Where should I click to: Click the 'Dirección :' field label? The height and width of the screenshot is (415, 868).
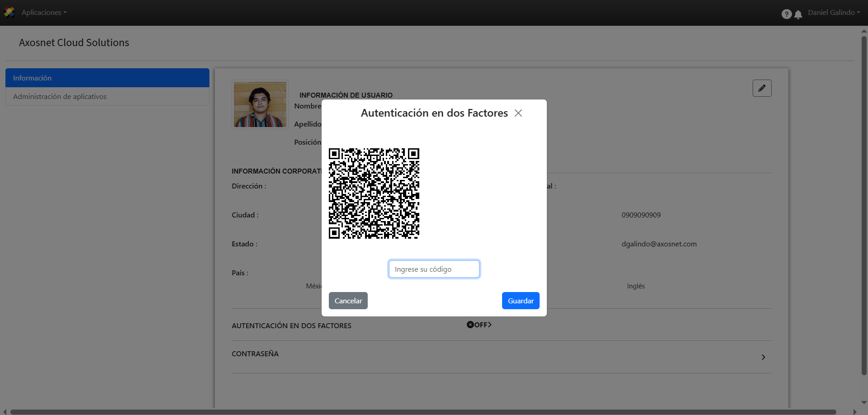click(x=249, y=186)
